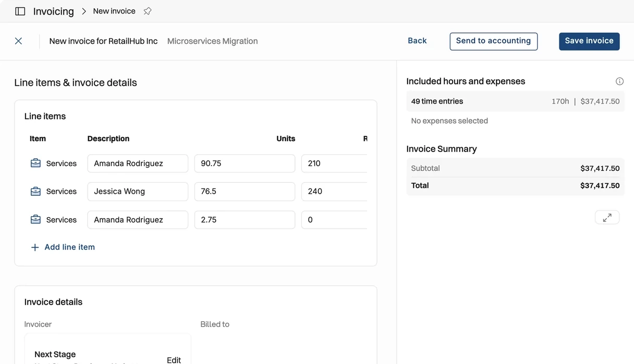This screenshot has height=364, width=634.
Task: Go to Invoicing breadcrumb
Action: click(53, 11)
